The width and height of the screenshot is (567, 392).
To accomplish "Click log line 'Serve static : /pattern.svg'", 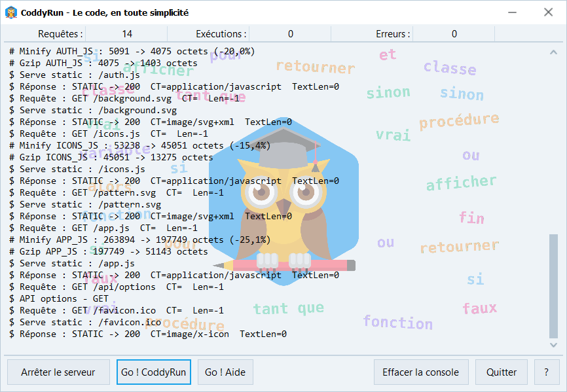I will [x=85, y=204].
